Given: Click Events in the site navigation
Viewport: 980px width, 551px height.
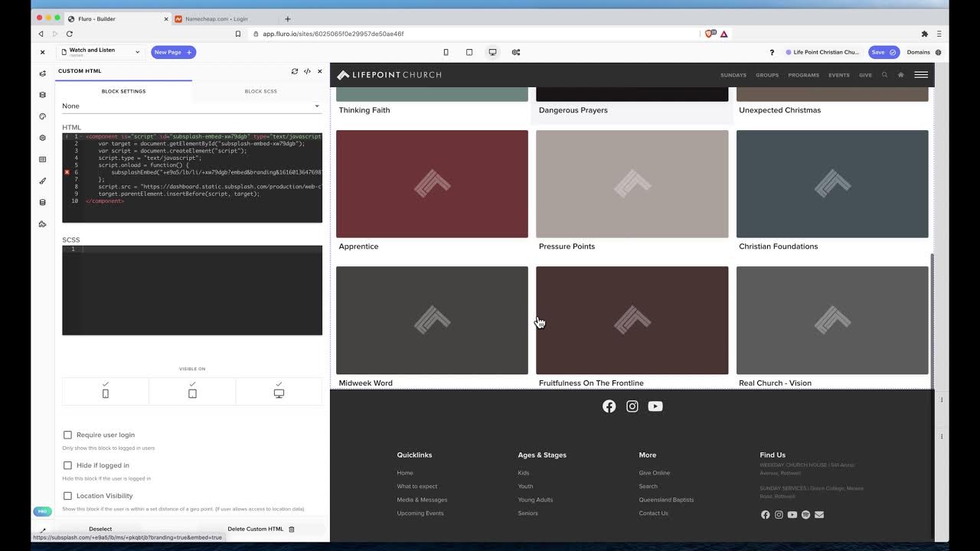Looking at the screenshot, I should pos(839,75).
